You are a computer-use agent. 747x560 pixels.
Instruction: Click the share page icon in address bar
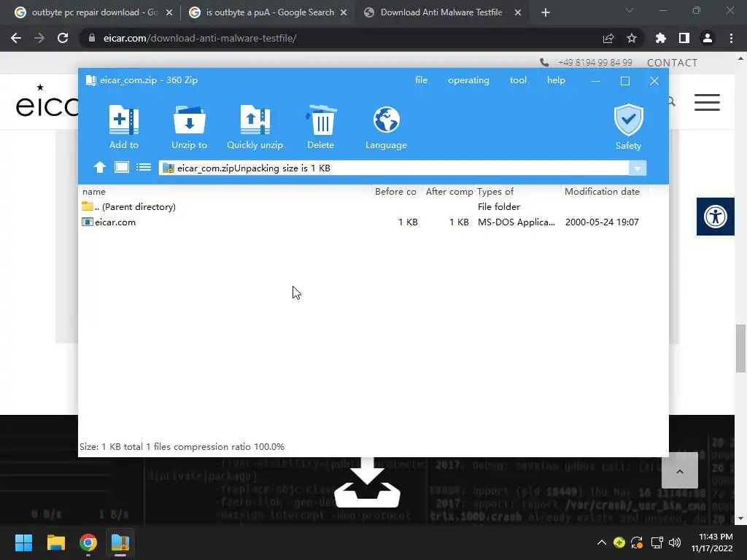pos(608,38)
